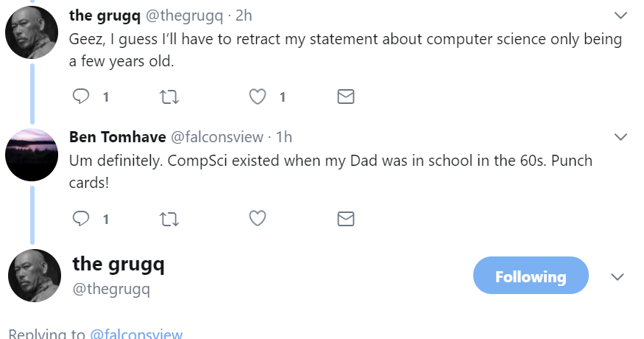This screenshot has width=644, height=339.
Task: Toggle the Following button for the grugq
Action: [530, 276]
